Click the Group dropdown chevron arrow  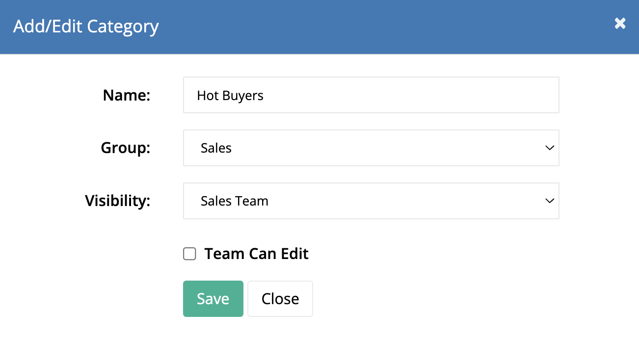[550, 148]
